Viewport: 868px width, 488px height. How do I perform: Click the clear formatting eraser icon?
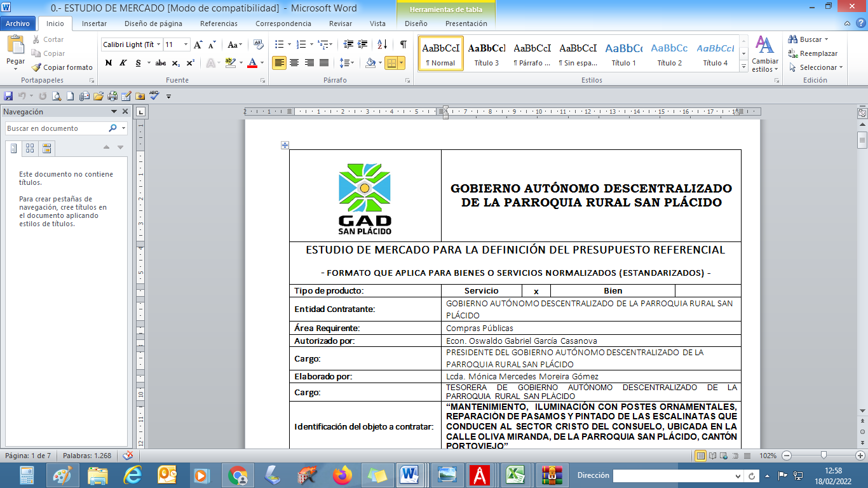[258, 44]
